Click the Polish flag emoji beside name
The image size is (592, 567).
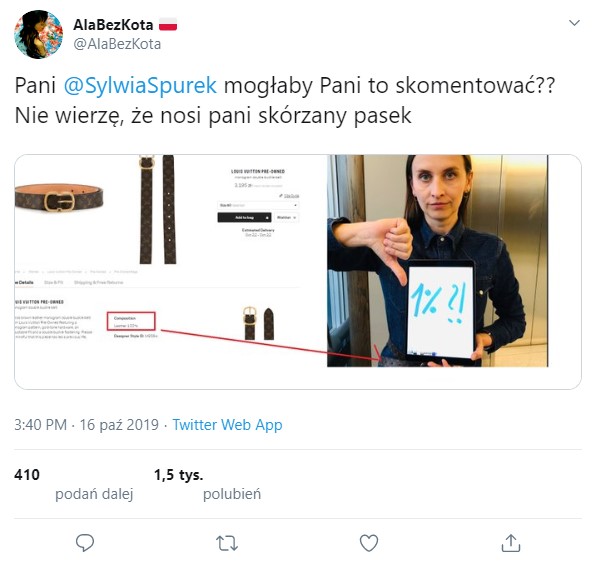[x=168, y=24]
